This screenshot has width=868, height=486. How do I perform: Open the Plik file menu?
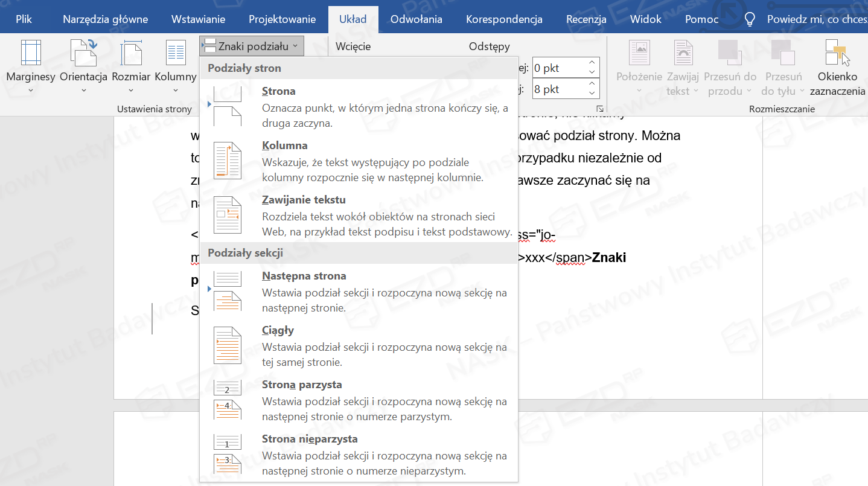click(x=24, y=19)
